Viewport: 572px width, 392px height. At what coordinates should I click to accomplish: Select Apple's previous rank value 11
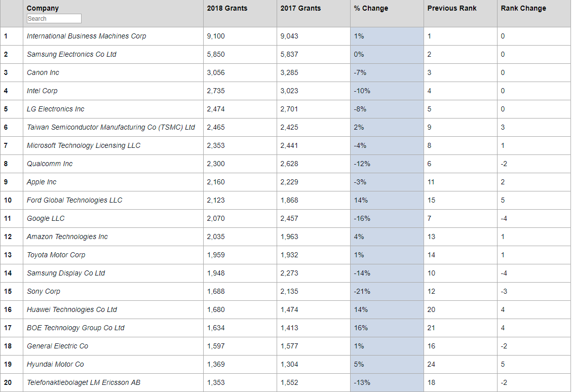click(x=431, y=182)
